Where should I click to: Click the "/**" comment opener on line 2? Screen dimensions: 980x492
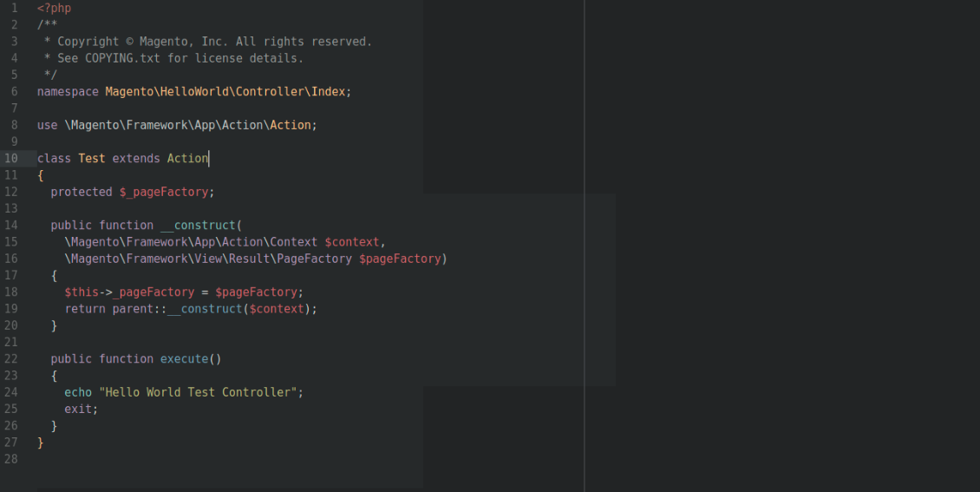[48, 25]
